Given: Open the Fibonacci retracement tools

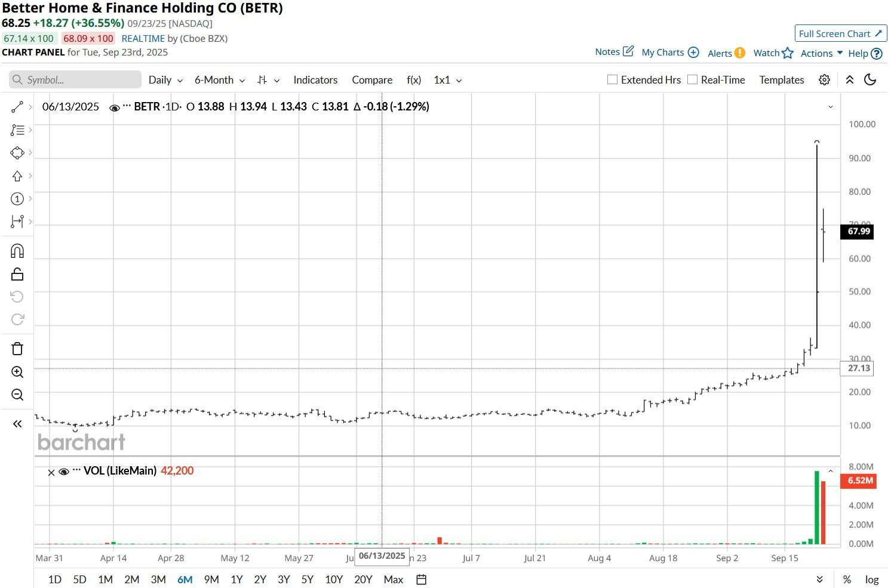Looking at the screenshot, I should (17, 130).
